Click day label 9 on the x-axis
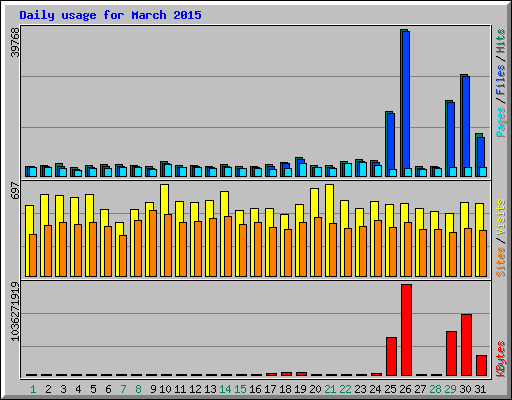Viewport: 512px width, 400px height. [153, 389]
